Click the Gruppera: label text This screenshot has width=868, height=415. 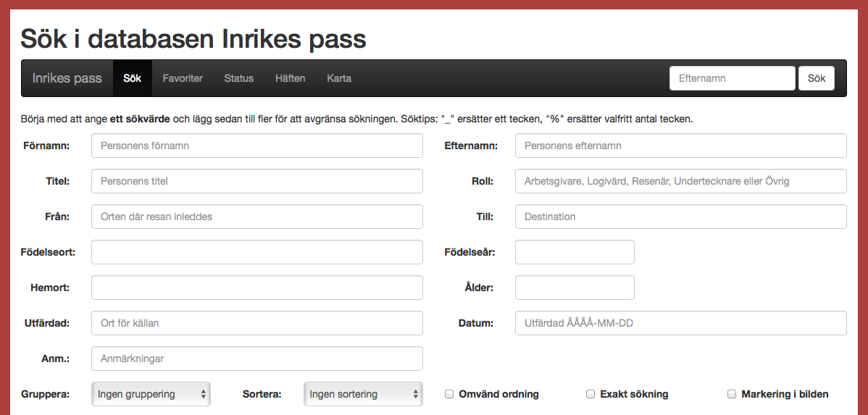[x=46, y=394]
